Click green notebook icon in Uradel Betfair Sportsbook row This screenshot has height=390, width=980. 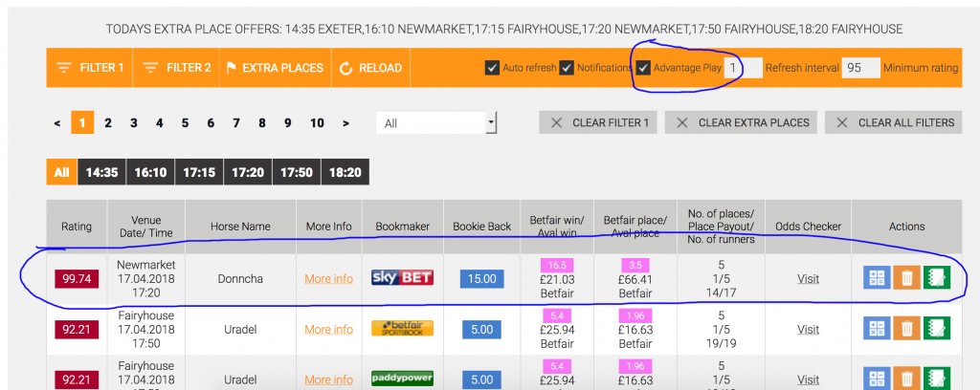click(936, 330)
